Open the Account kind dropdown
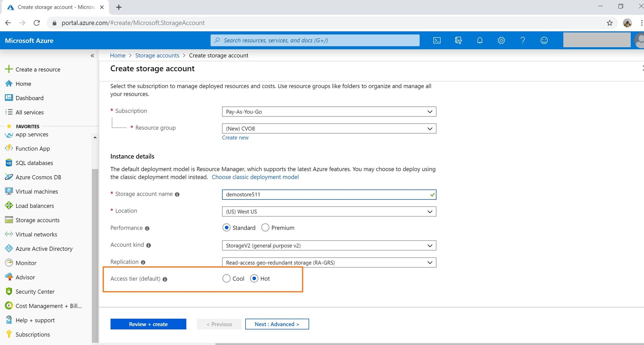Viewport: 644px width, 345px height. point(328,245)
